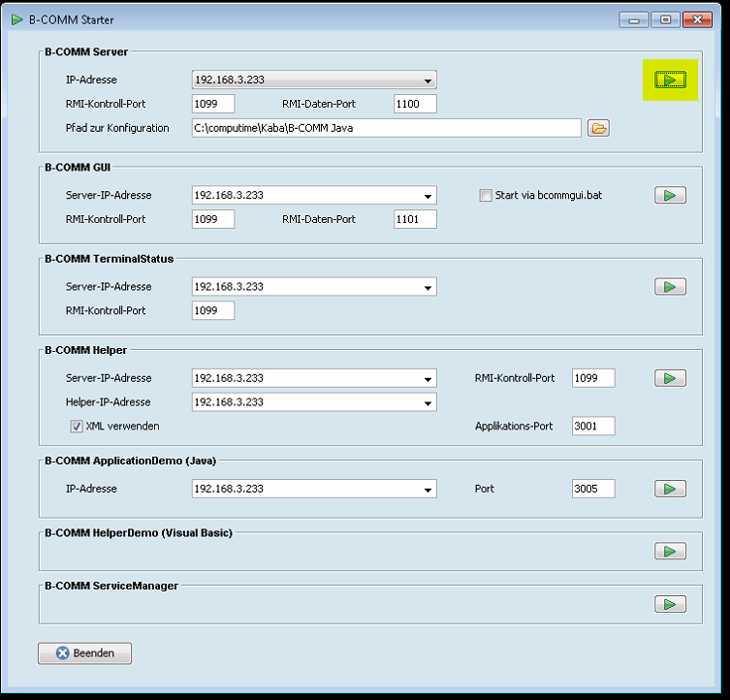The width and height of the screenshot is (730, 700).
Task: Click the Applikations-Port label
Action: tap(514, 427)
